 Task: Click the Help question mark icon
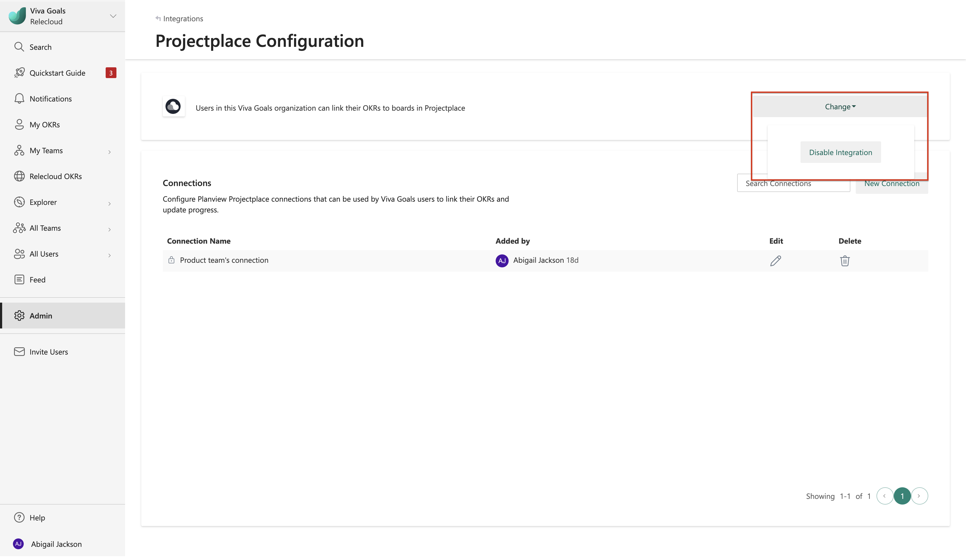pyautogui.click(x=19, y=517)
